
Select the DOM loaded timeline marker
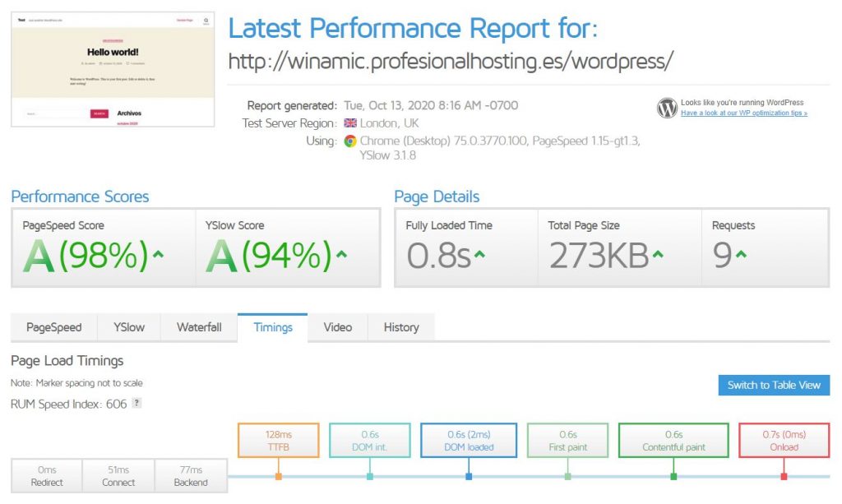pyautogui.click(x=468, y=440)
